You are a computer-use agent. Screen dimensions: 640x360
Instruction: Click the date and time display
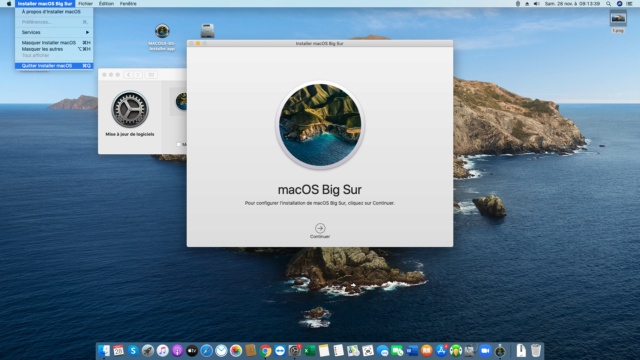tap(572, 4)
